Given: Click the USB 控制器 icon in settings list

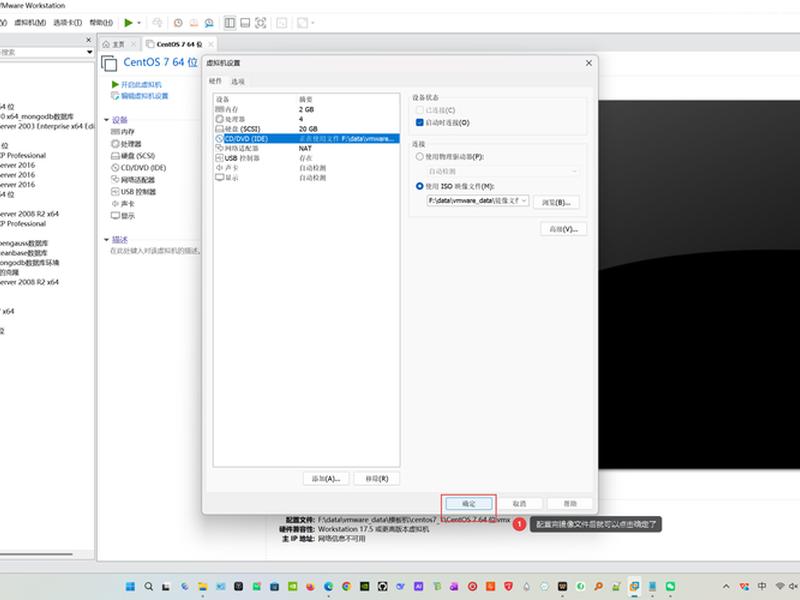Looking at the screenshot, I should pyautogui.click(x=219, y=158).
